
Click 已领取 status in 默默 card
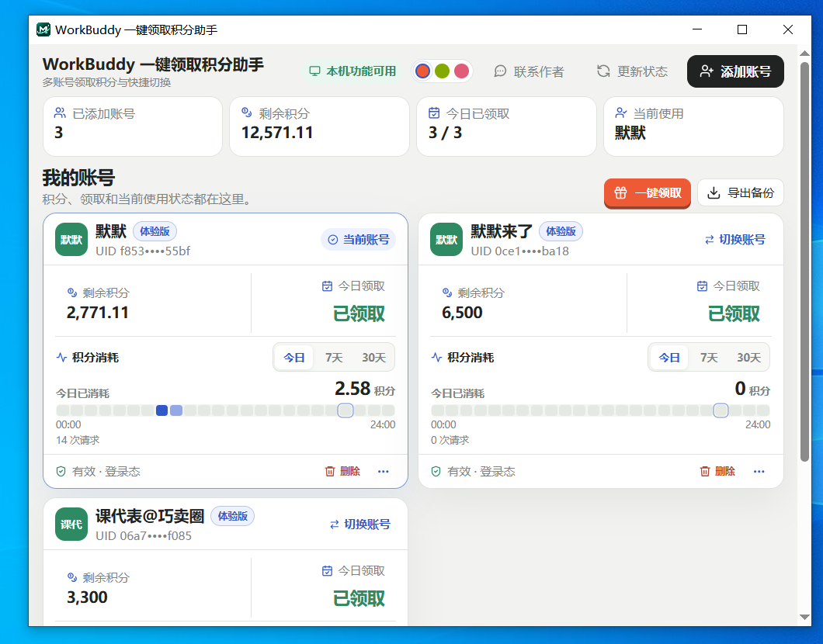click(x=359, y=313)
